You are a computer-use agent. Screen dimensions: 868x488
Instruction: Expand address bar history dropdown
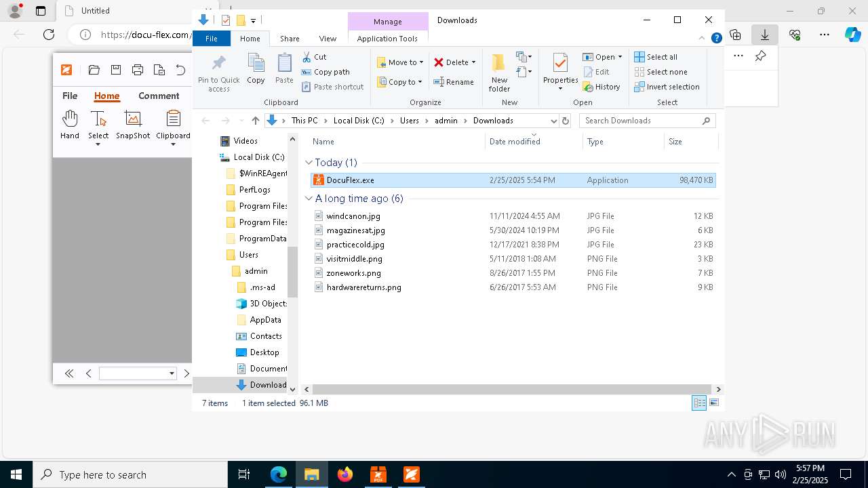[x=553, y=121]
